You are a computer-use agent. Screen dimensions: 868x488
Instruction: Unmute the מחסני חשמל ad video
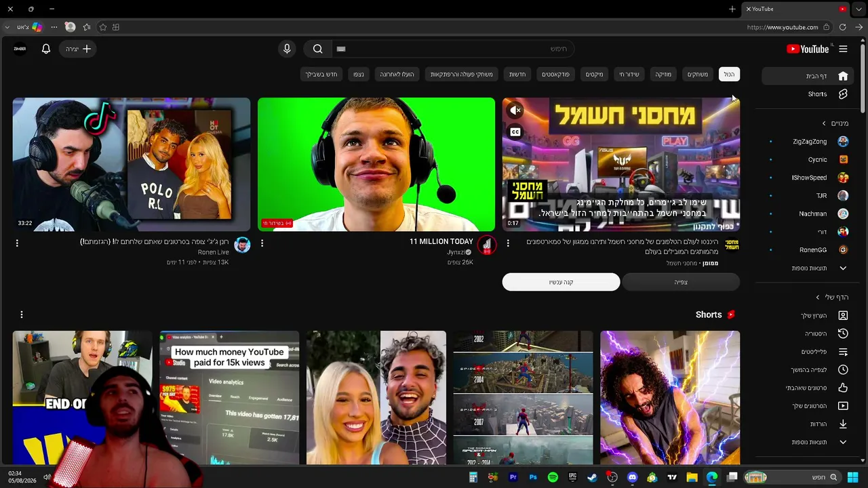tap(515, 110)
